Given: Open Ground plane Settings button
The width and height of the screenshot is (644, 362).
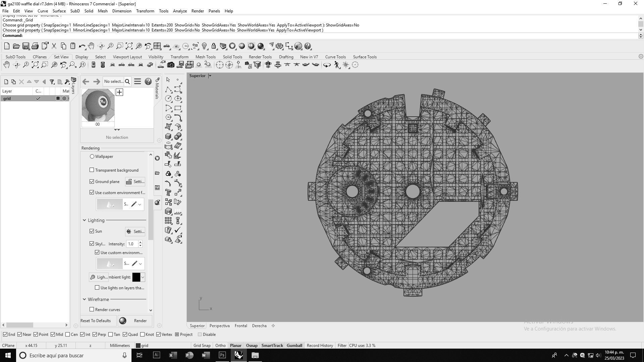Looking at the screenshot, I should click(x=135, y=182).
